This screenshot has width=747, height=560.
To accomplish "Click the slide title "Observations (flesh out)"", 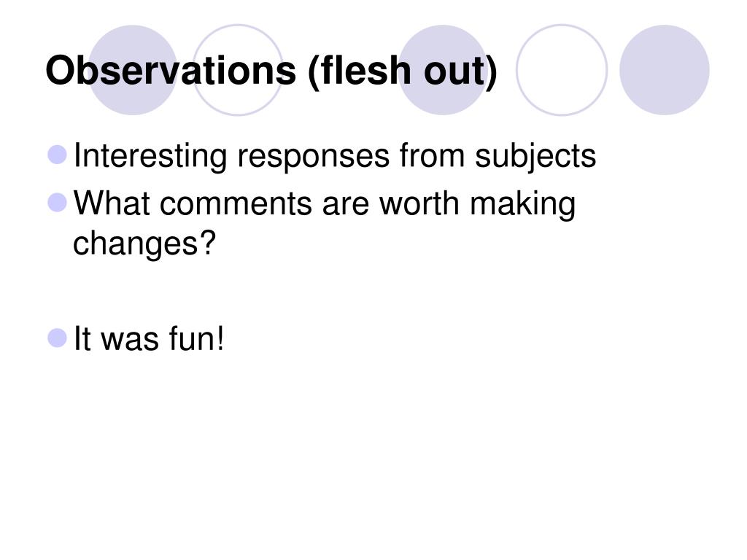I will [271, 71].
